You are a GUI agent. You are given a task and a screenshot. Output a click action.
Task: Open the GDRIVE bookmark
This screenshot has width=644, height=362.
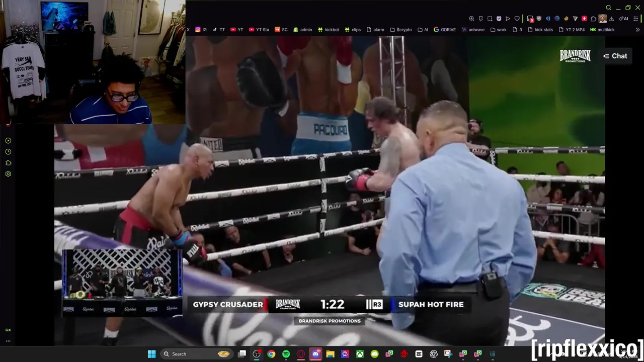coord(445,30)
